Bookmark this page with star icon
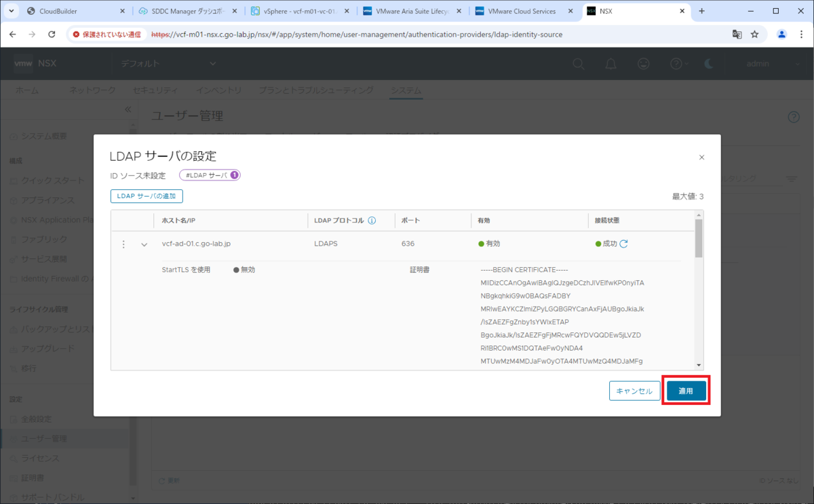Screen dimensions: 814x504 click(754, 34)
